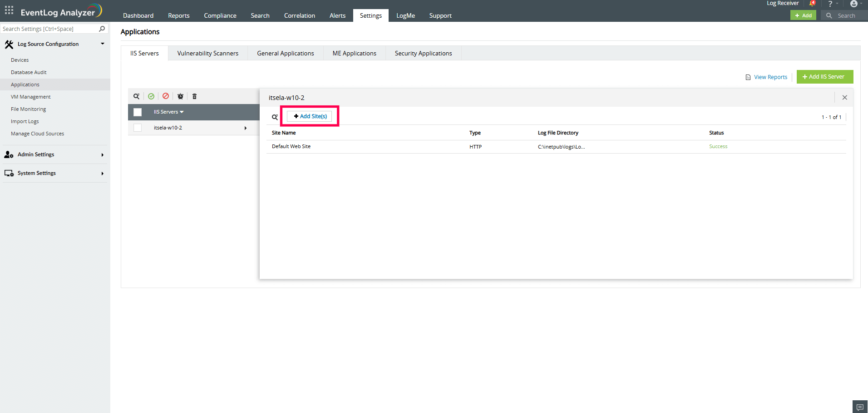Expand the itsela-w10-2 row arrow
Viewport: 868px width, 413px height.
(x=245, y=128)
